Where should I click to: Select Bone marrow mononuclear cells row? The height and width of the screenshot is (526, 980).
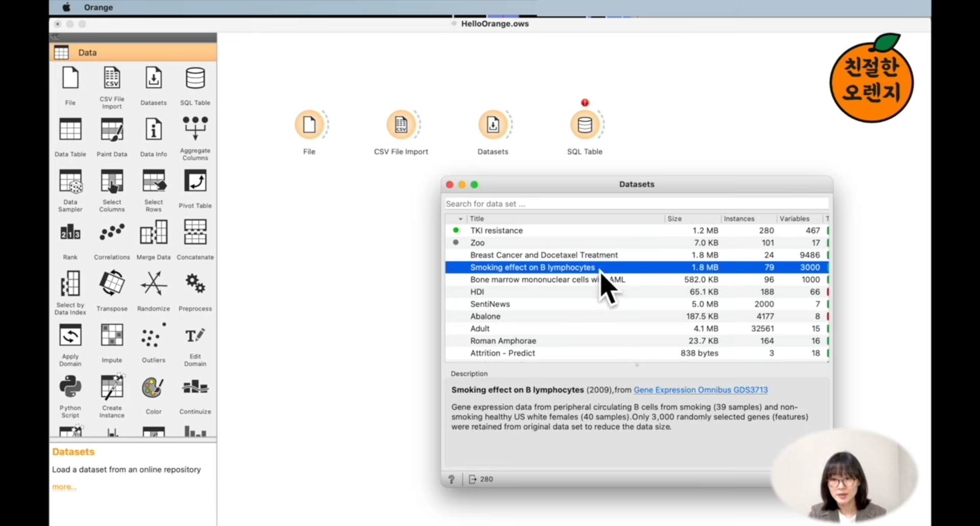tap(636, 279)
